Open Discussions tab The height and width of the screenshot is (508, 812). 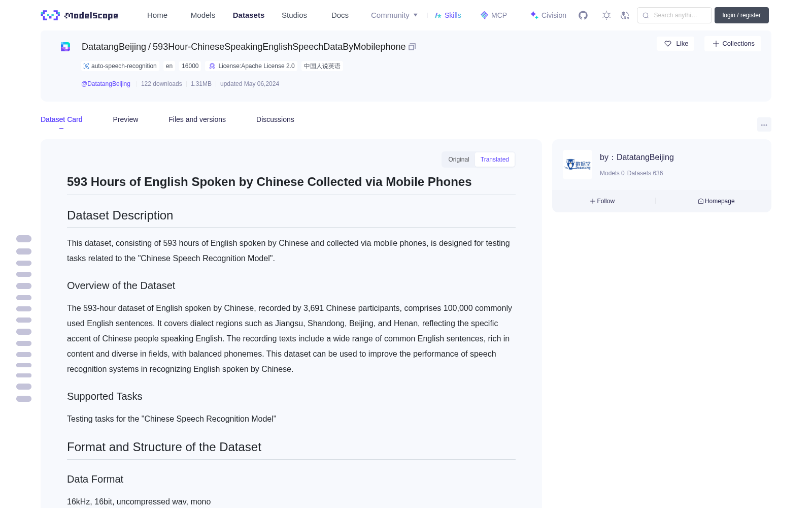pyautogui.click(x=275, y=119)
